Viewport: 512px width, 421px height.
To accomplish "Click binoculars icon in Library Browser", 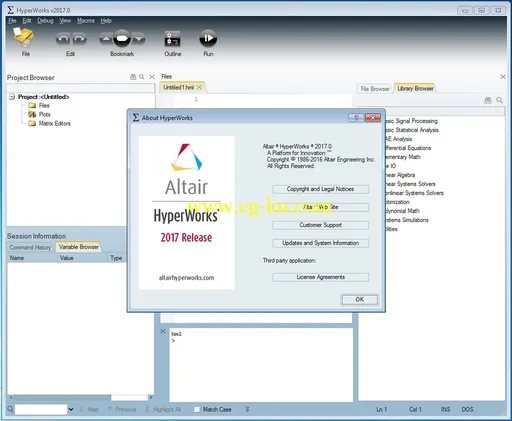I will (x=488, y=100).
